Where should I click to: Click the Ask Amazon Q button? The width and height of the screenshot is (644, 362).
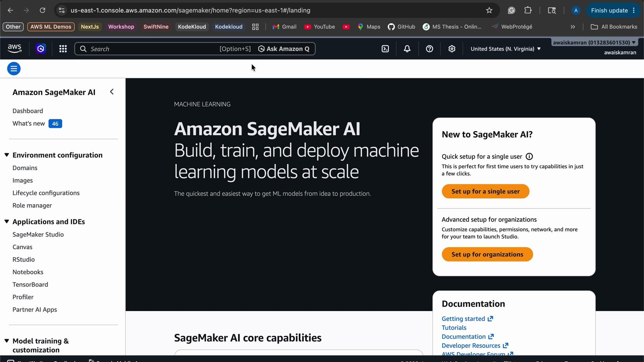click(284, 49)
